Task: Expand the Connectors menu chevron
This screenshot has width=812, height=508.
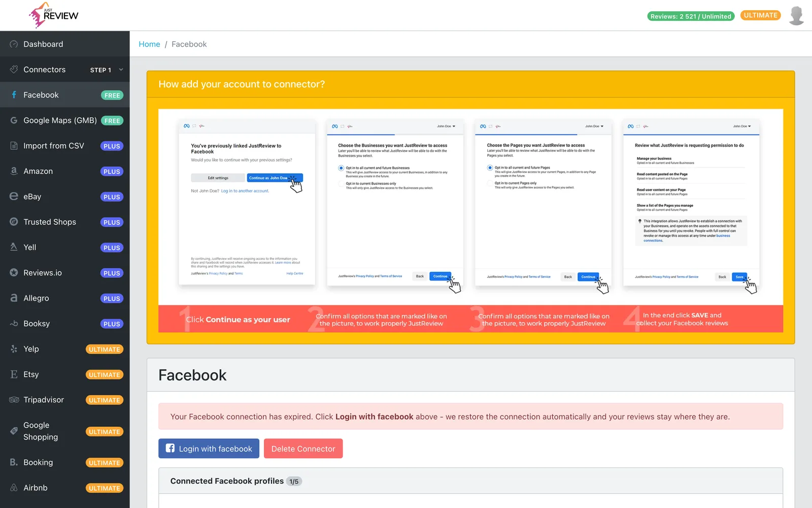Action: tap(121, 70)
